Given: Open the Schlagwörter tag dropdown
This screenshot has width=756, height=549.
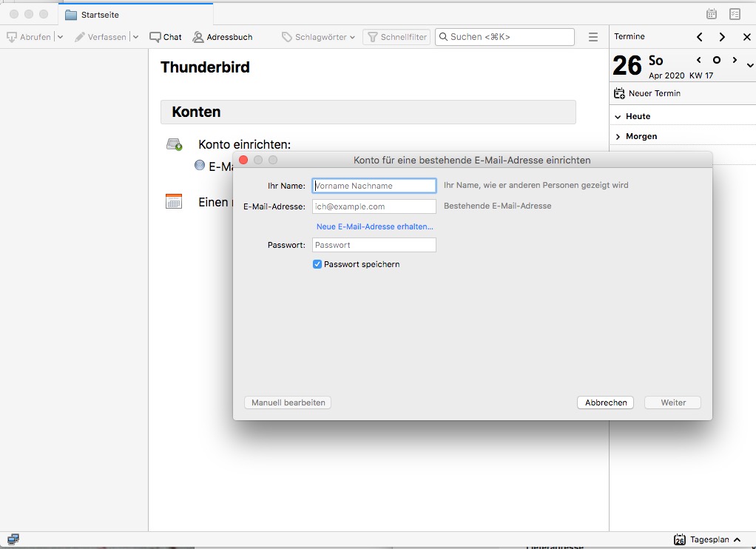Looking at the screenshot, I should tap(318, 37).
